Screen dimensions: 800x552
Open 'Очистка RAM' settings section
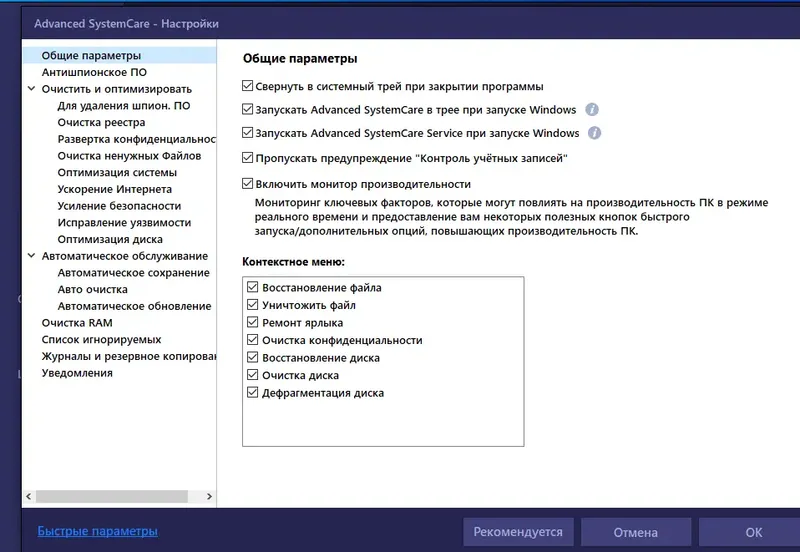pyautogui.click(x=77, y=323)
